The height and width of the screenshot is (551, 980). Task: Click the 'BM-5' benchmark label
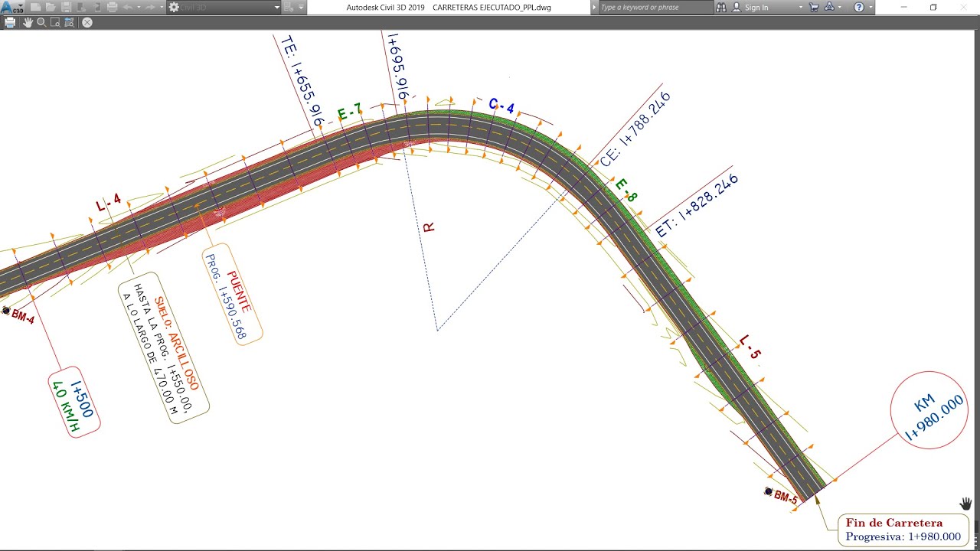786,497
